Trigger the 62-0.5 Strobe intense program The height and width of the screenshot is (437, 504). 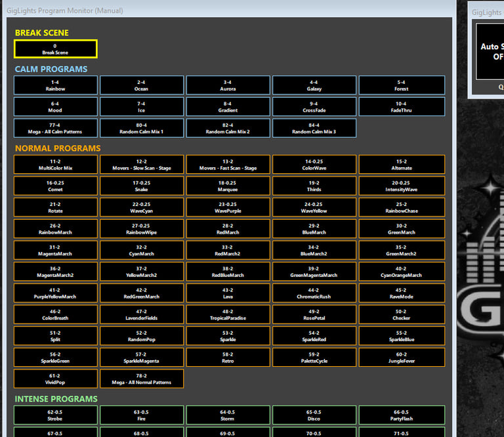click(x=56, y=415)
